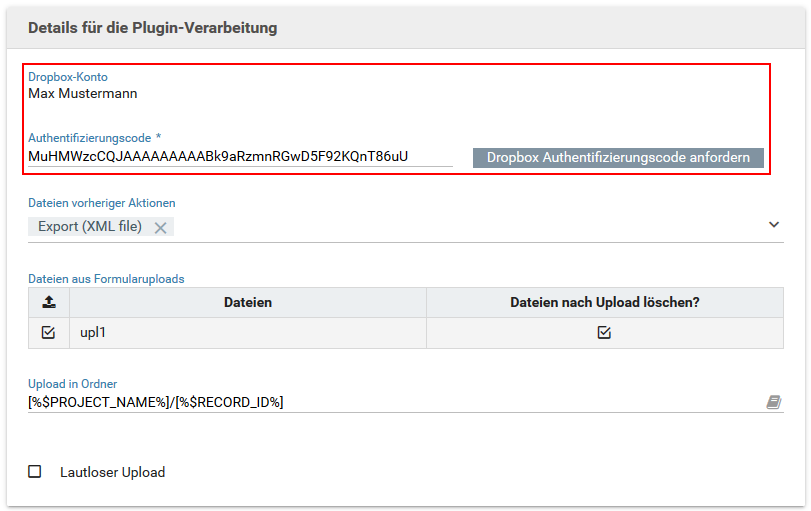Screen dimensions: 811x511
Task: Focus the Authentifizierungscode input field
Action: click(240, 157)
